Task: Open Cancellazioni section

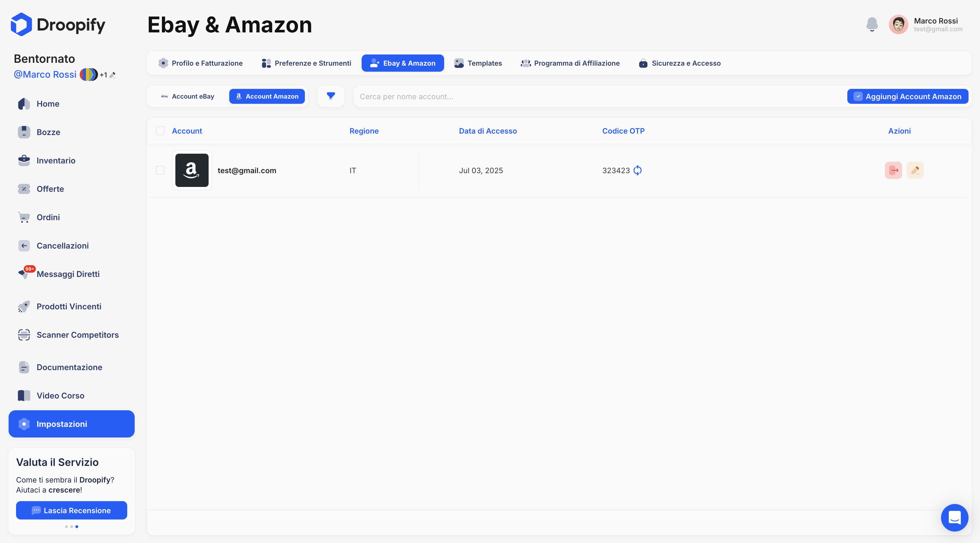Action: tap(72, 246)
